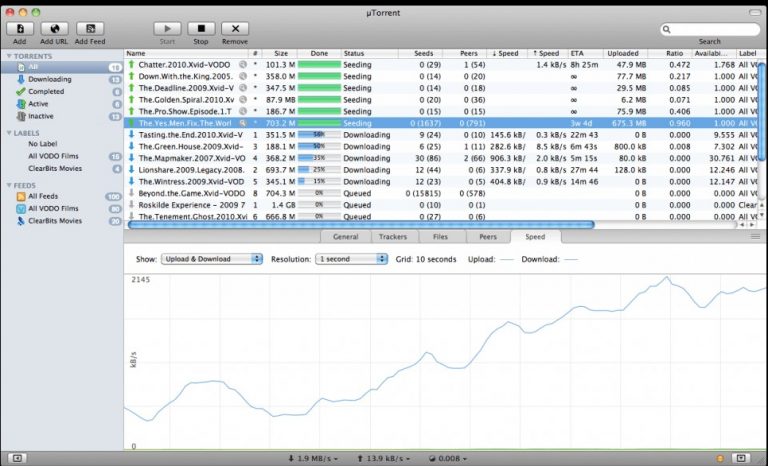Select The.Wintress.2009 torrent row

pos(441,182)
